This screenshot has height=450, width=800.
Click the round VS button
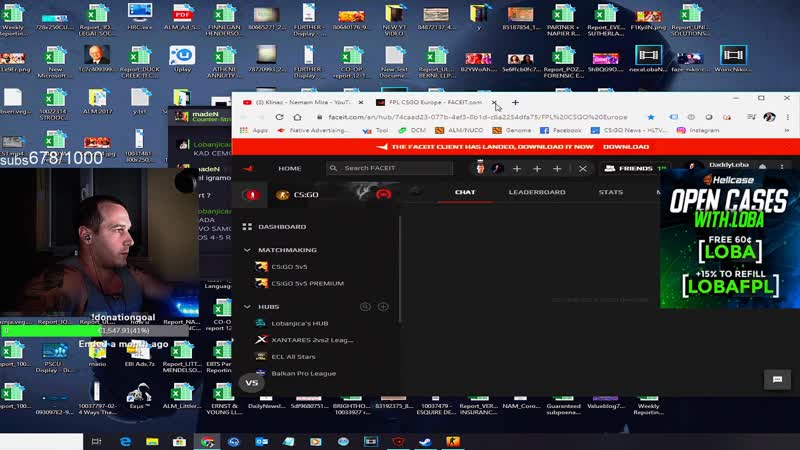tap(252, 383)
